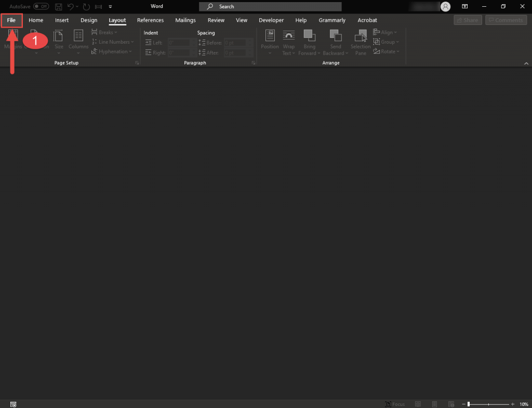Open the Selection Pane
The width and height of the screenshot is (532, 408).
point(361,42)
